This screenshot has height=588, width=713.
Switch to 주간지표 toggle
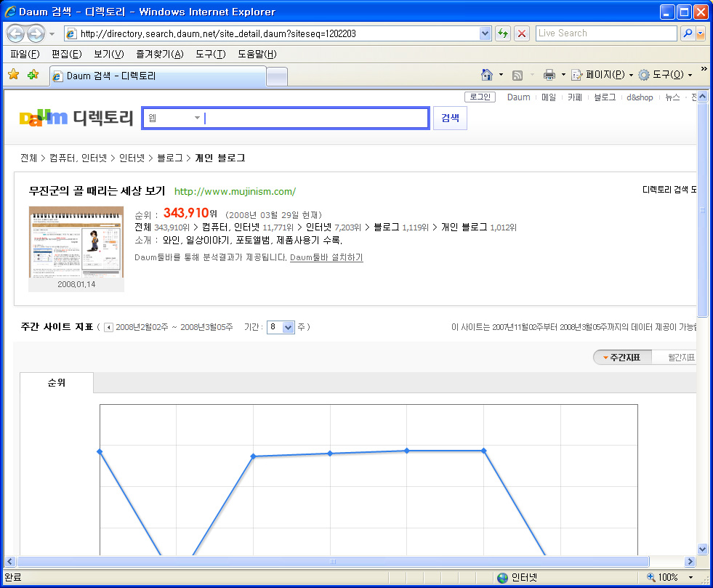[x=622, y=358]
